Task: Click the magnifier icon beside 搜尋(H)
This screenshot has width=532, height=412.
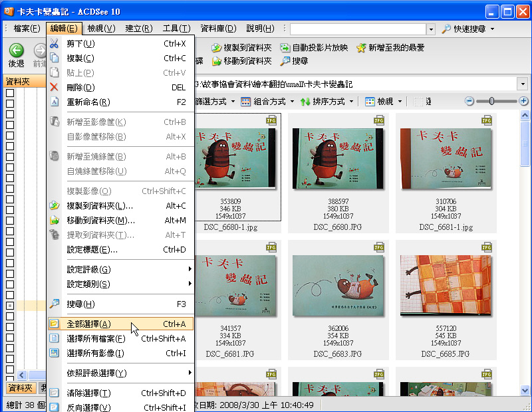Action: pyautogui.click(x=54, y=304)
